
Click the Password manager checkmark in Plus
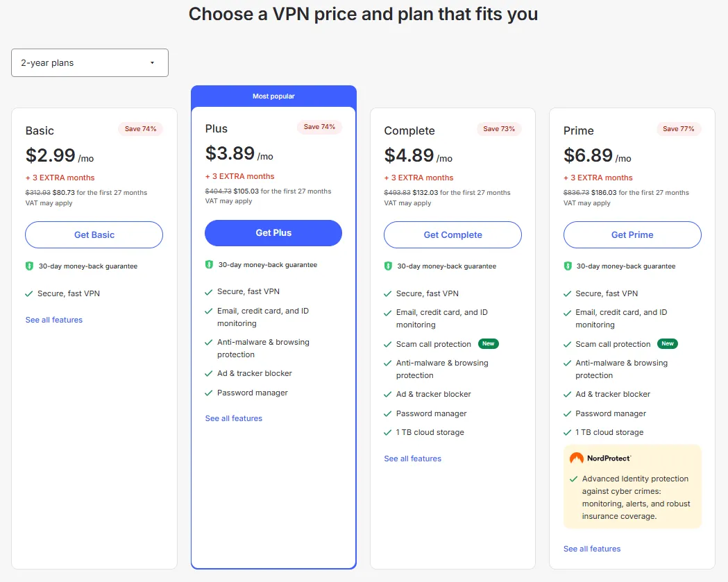[209, 393]
